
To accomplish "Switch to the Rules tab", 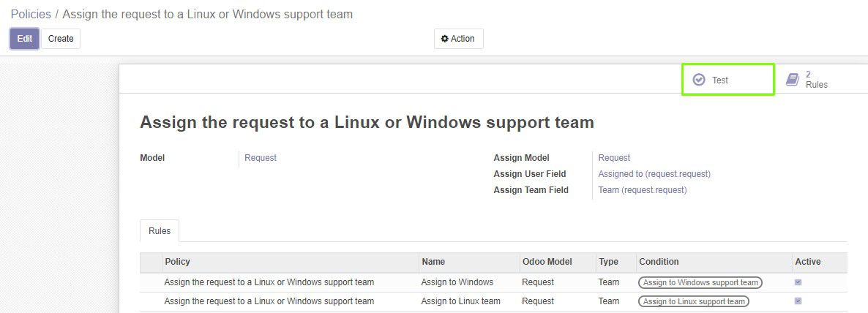I will coord(160,230).
